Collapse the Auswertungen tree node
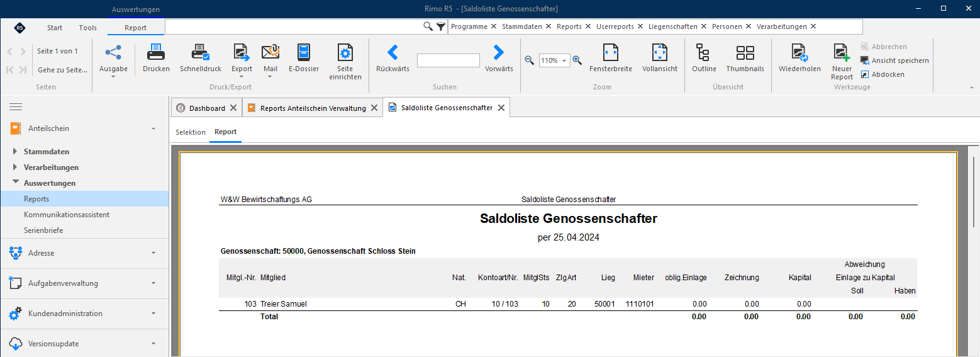Viewport: 980px width, 357px height. pyautogui.click(x=16, y=183)
